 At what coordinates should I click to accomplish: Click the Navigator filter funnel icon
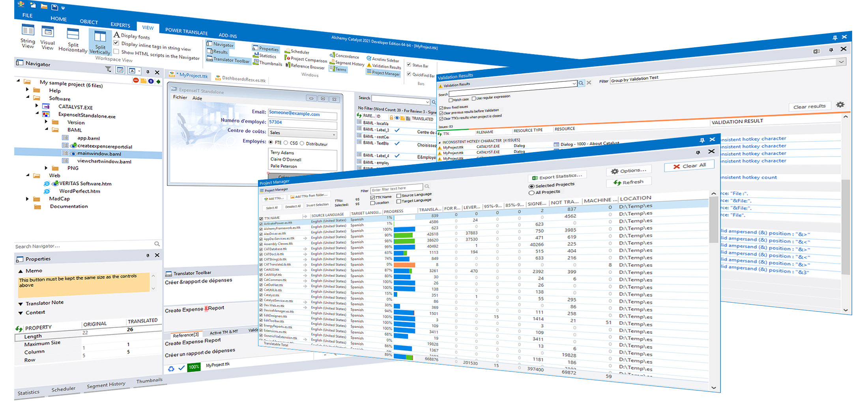[108, 69]
